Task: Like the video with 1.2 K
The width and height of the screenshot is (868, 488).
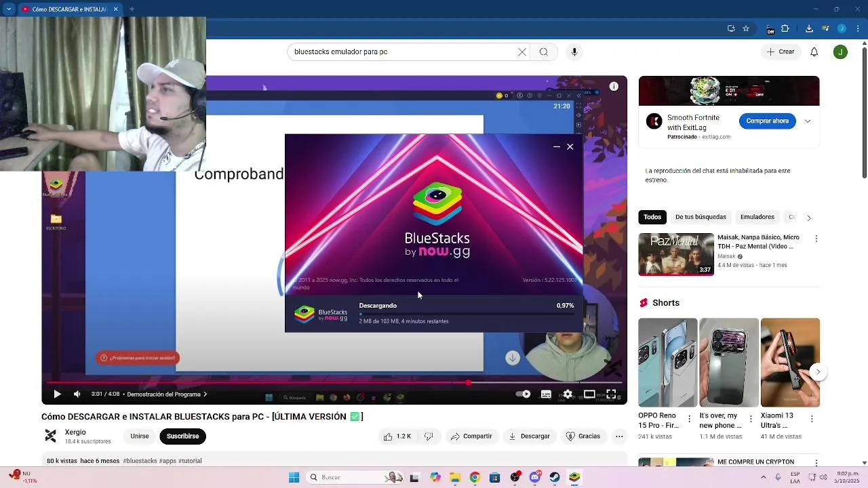Action: click(397, 436)
